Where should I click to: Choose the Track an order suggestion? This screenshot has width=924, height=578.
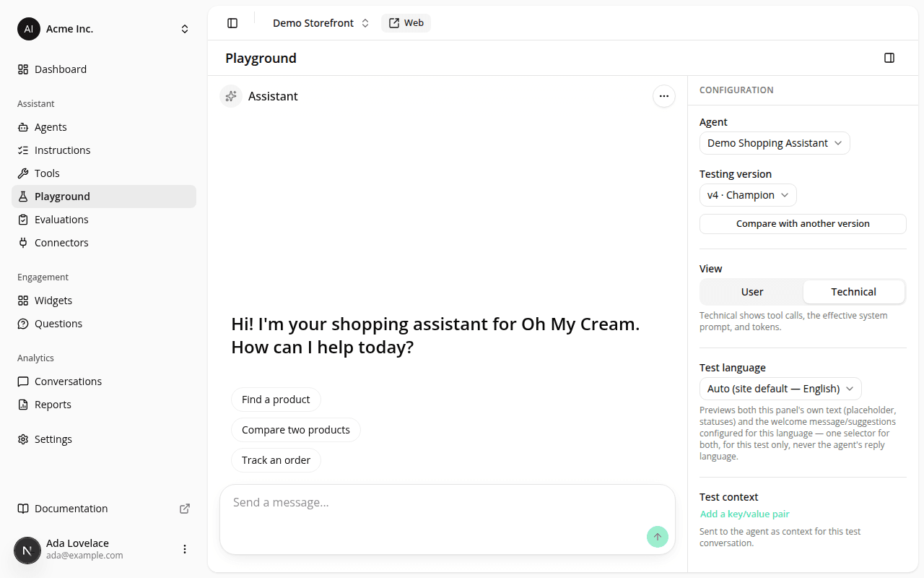(x=276, y=460)
